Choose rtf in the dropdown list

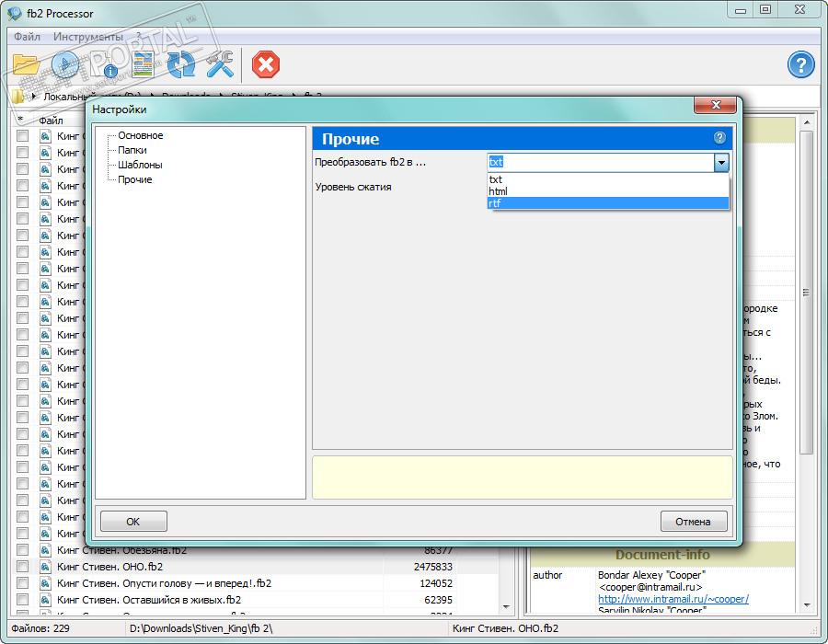click(608, 203)
